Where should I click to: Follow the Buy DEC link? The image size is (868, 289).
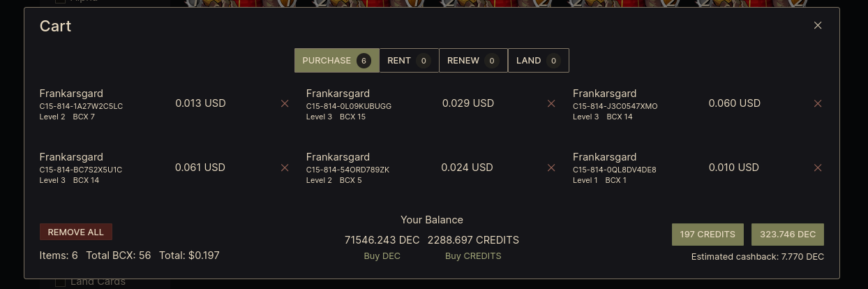pos(382,256)
